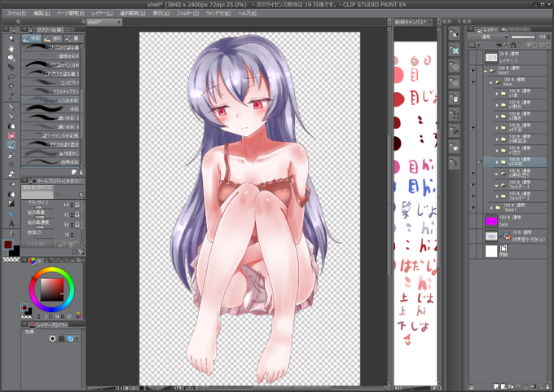The image size is (554, 392).
Task: Switch to the 油彩 sub tool group tab
Action: pyautogui.click(x=53, y=38)
